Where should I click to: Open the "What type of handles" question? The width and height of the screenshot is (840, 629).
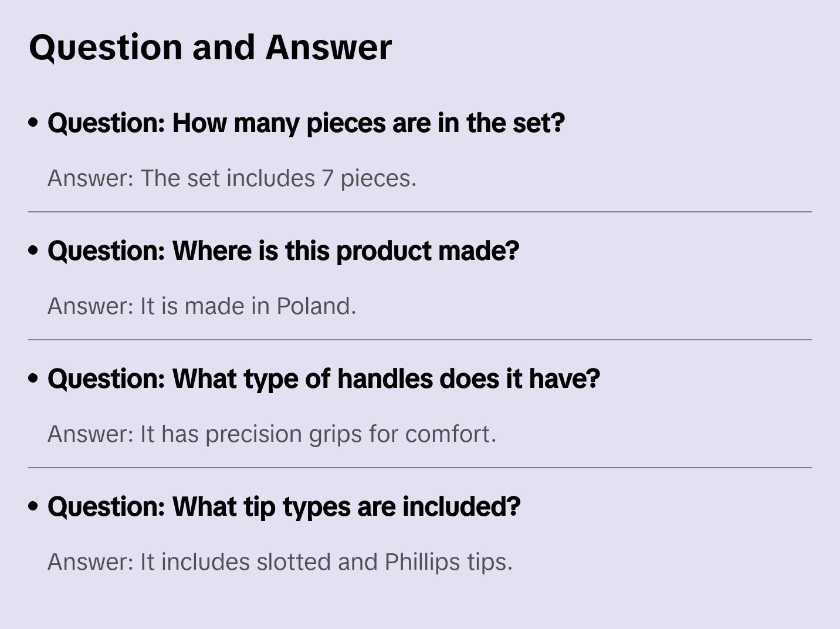coord(324,379)
